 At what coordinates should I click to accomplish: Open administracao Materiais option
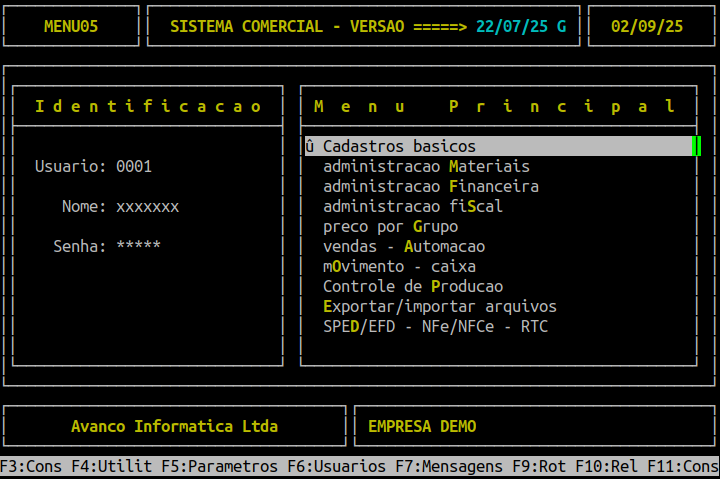(426, 166)
